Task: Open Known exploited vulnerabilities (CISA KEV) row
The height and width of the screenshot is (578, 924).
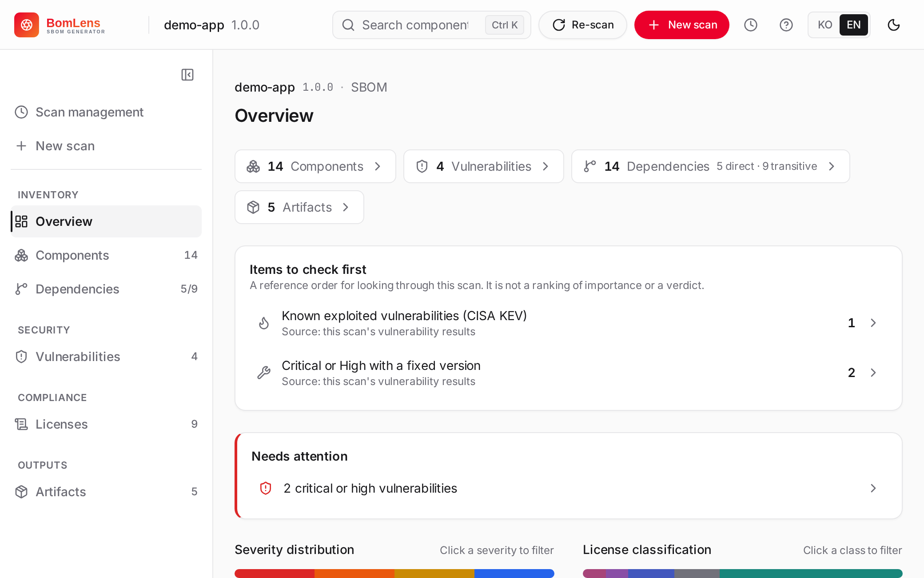Action: [569, 323]
